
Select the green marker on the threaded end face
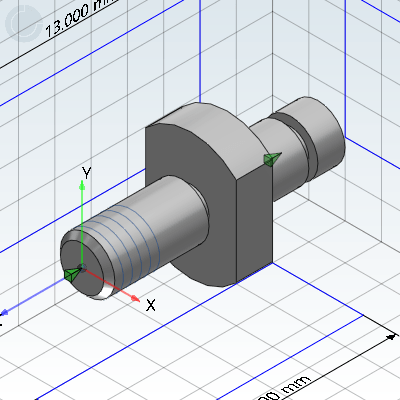pos(72,274)
